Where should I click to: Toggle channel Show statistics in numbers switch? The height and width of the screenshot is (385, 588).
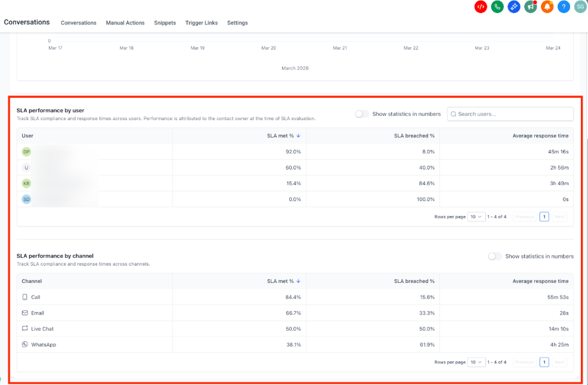pyautogui.click(x=494, y=256)
